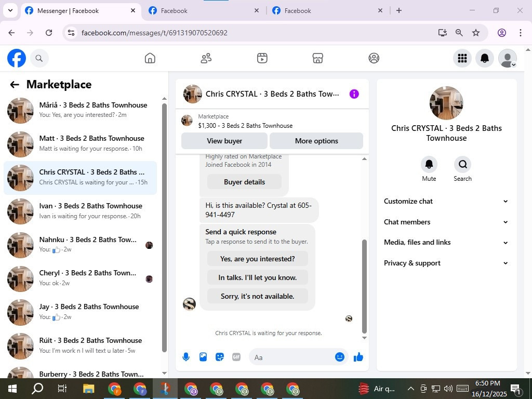The image size is (532, 399).
Task: Open Buyer details
Action: pos(244,182)
